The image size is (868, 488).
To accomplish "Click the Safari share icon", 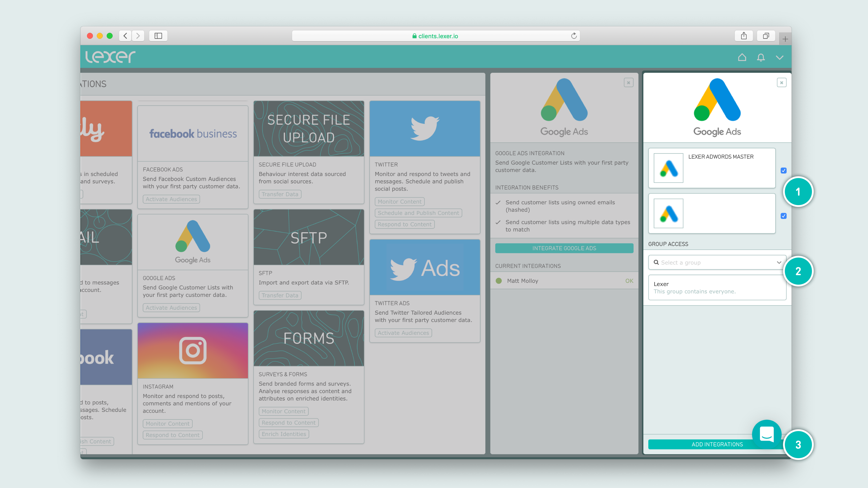I will pyautogui.click(x=744, y=36).
